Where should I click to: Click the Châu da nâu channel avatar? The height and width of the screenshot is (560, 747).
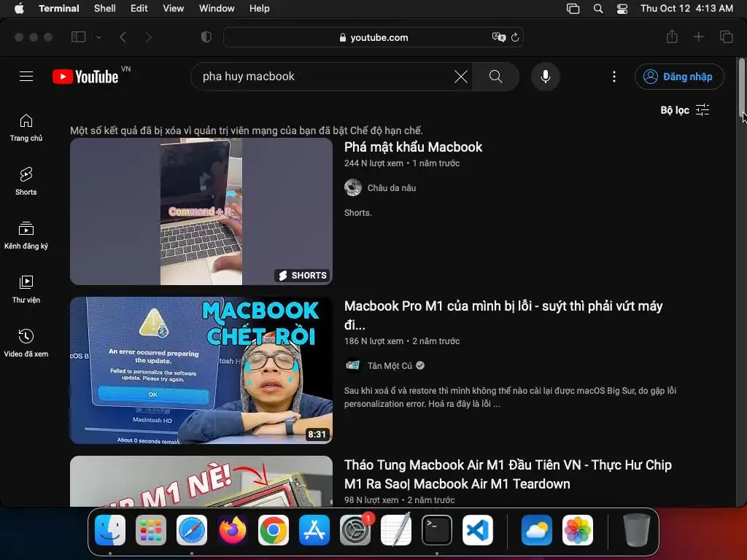pyautogui.click(x=353, y=187)
